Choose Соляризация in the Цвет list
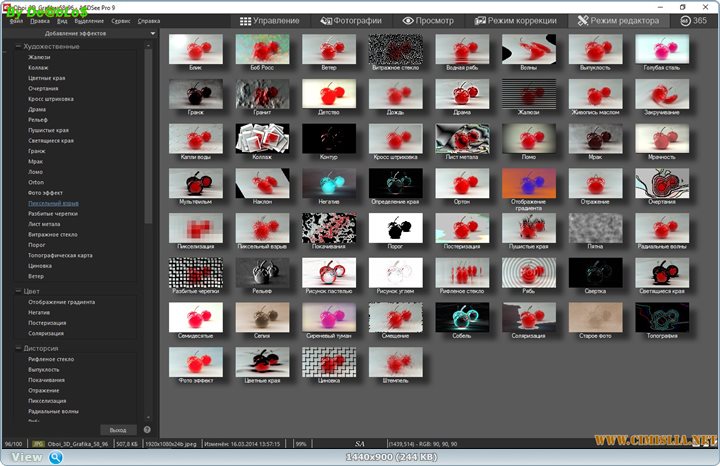 tap(45, 332)
